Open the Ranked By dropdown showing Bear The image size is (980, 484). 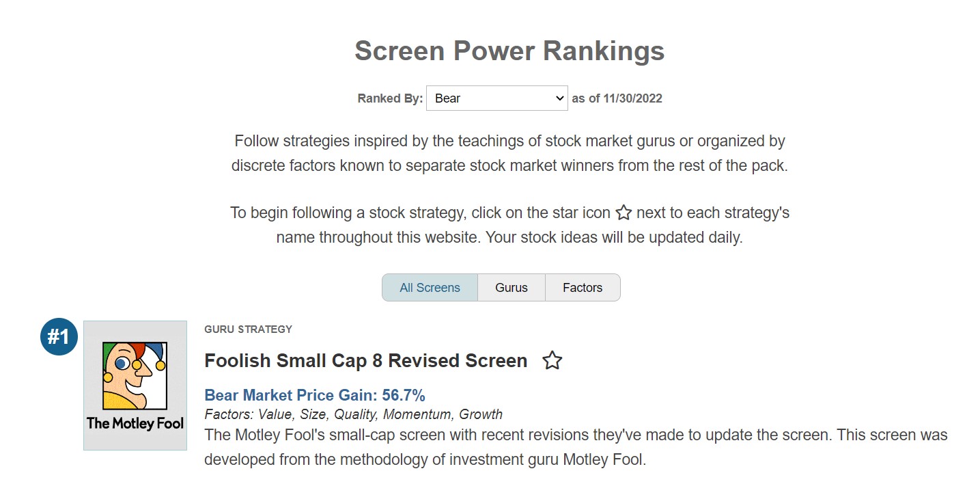pyautogui.click(x=496, y=98)
